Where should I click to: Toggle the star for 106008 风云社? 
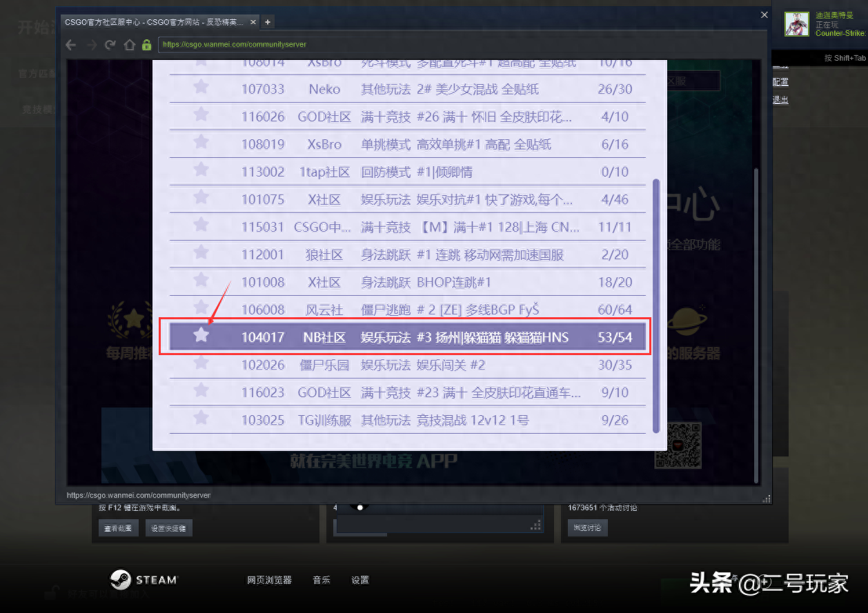(201, 310)
